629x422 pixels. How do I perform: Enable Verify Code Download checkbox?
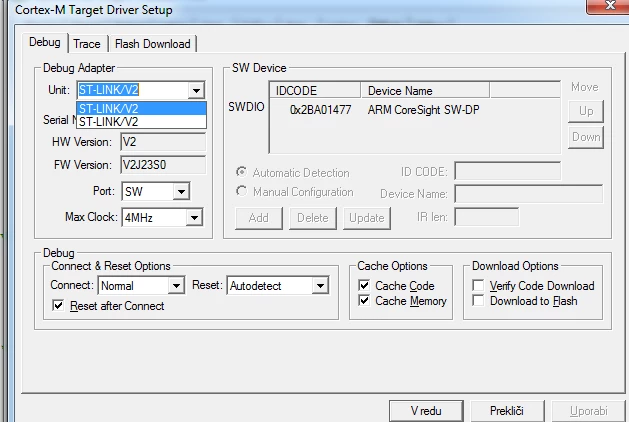(x=478, y=286)
